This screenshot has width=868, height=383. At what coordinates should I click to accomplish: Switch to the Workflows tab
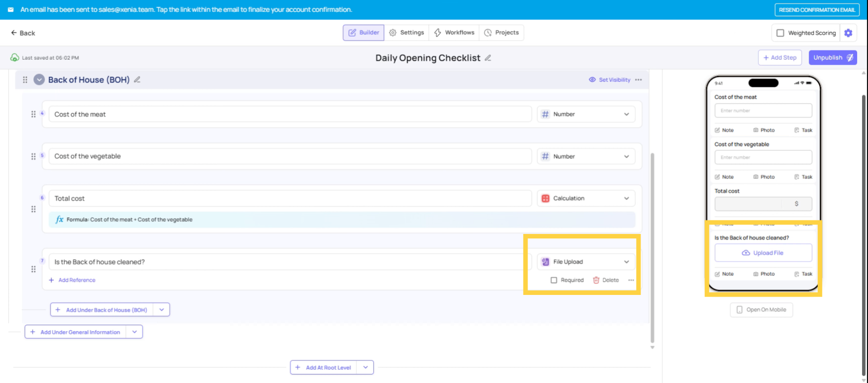click(454, 33)
